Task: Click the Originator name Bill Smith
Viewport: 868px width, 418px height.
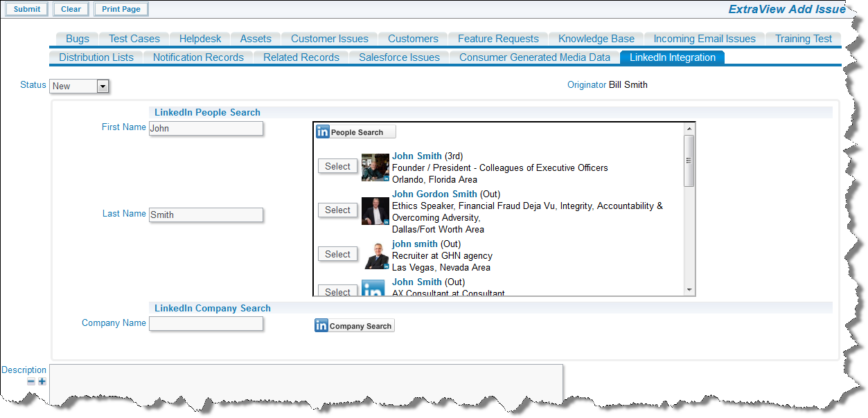Action: pos(628,85)
